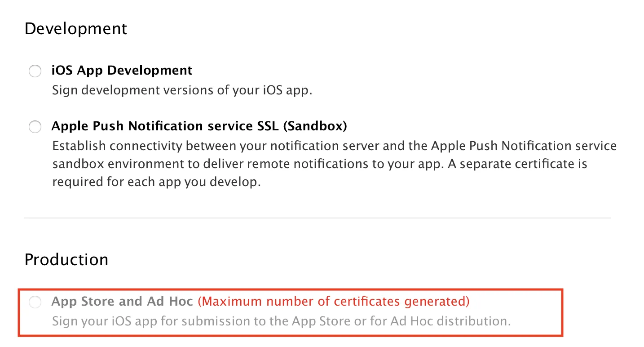Select the iOS App Development radio button
This screenshot has height=347, width=644.
coord(35,71)
